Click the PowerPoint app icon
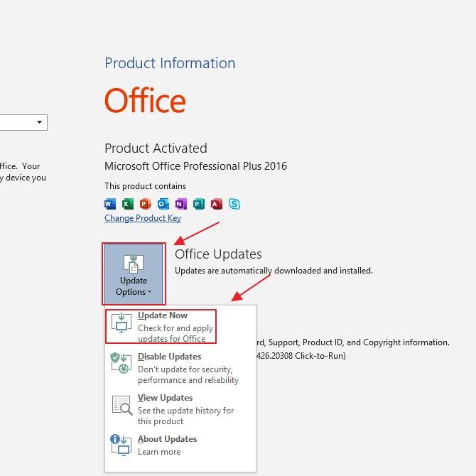 [x=146, y=204]
